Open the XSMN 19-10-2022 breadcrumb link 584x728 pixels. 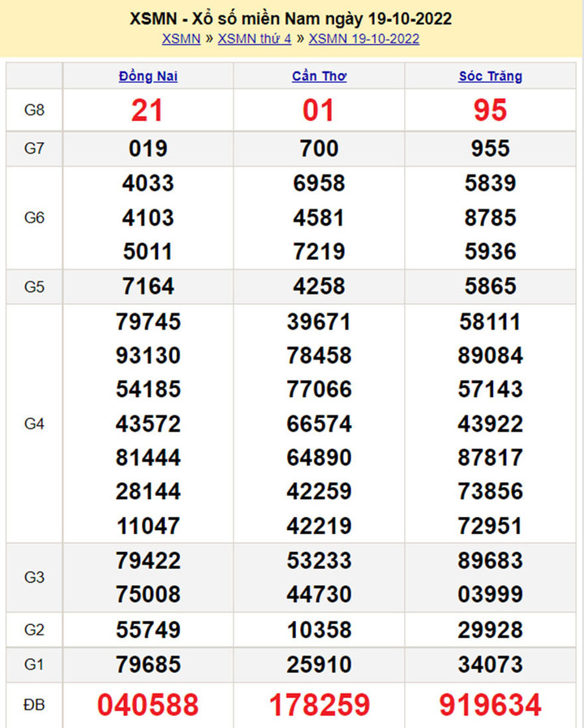[x=364, y=39]
